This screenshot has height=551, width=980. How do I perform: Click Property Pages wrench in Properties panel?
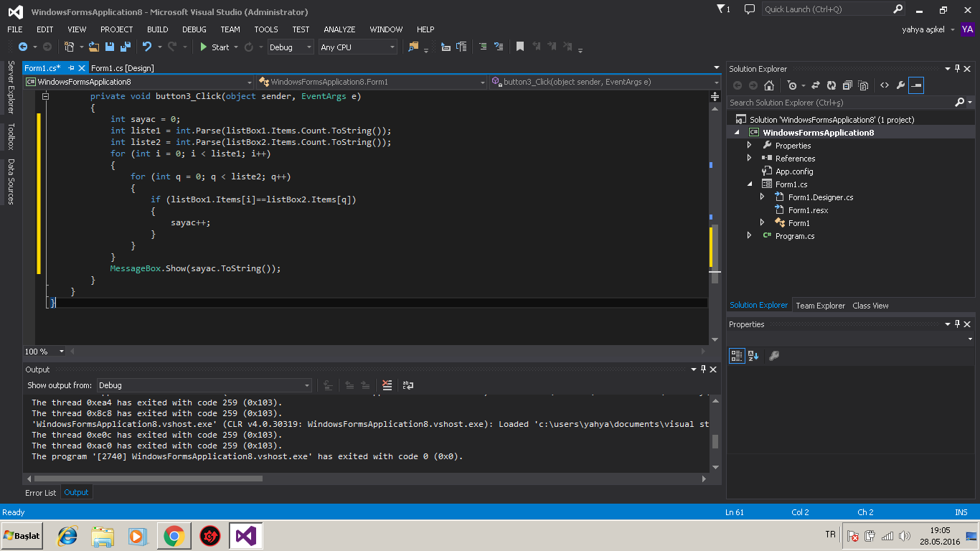(x=774, y=355)
